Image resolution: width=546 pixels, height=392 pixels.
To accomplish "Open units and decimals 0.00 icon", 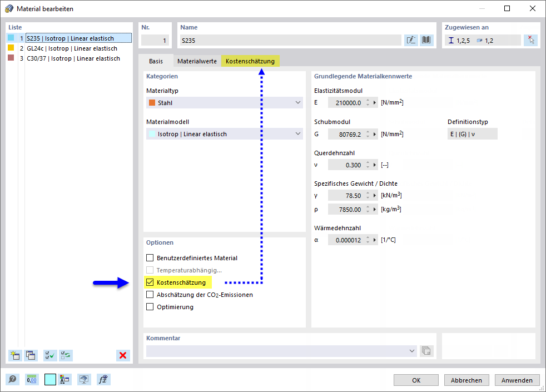I will [x=32, y=379].
